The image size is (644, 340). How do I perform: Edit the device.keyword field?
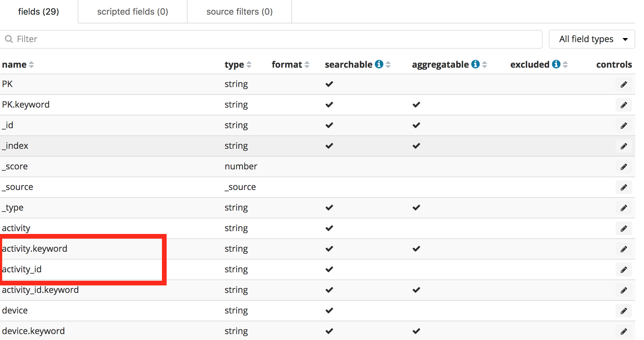click(x=623, y=332)
